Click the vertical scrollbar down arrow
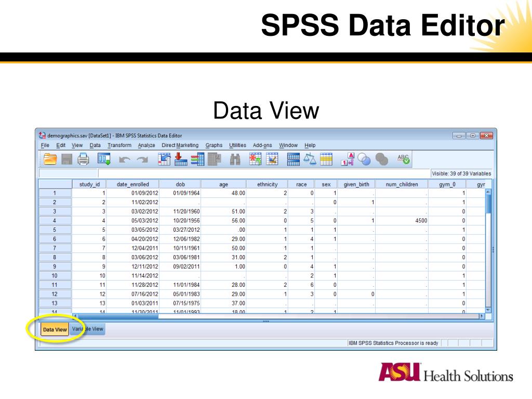The width and height of the screenshot is (532, 399). click(488, 310)
